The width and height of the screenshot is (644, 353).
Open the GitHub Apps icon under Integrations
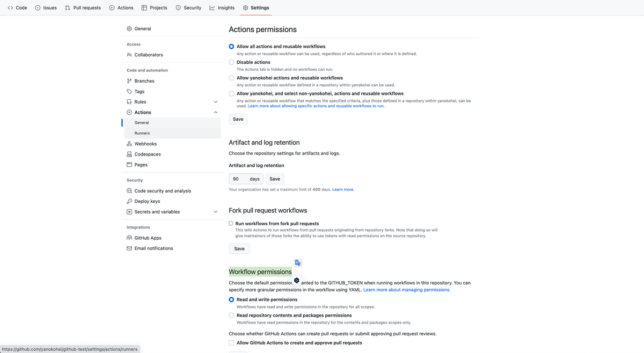129,237
